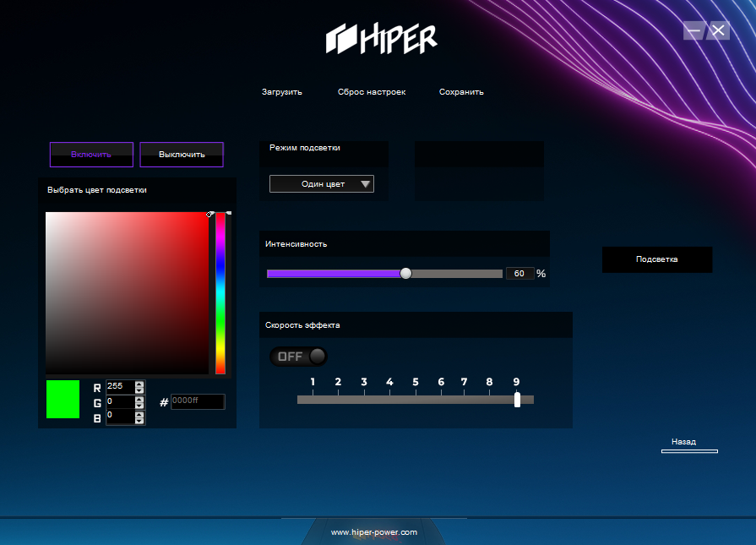Screen dimensions: 756x545
Task: Click the Включить button
Action: click(x=91, y=155)
